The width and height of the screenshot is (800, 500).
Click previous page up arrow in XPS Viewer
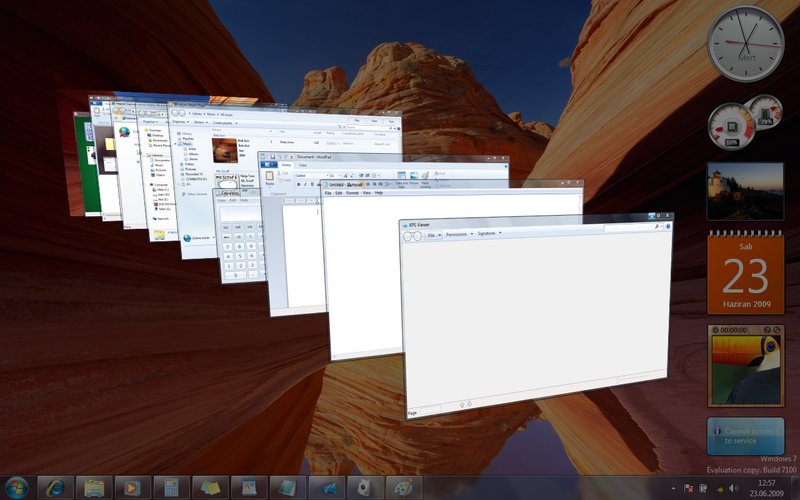point(462,405)
